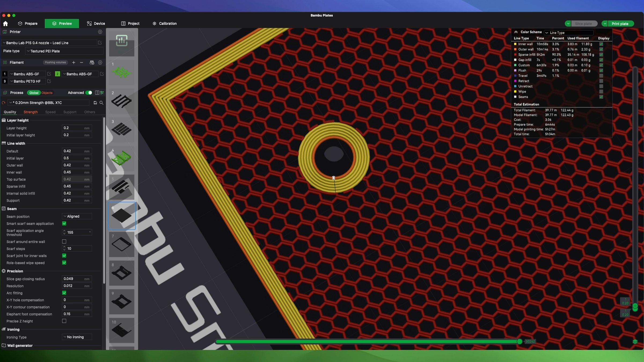
Task: Click the Flushing volumes button
Action: tap(55, 62)
